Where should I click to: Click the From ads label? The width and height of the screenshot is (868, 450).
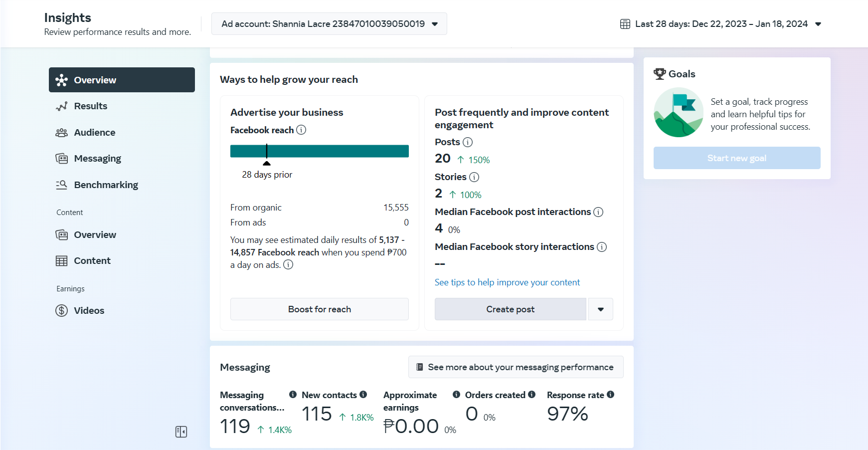click(248, 223)
